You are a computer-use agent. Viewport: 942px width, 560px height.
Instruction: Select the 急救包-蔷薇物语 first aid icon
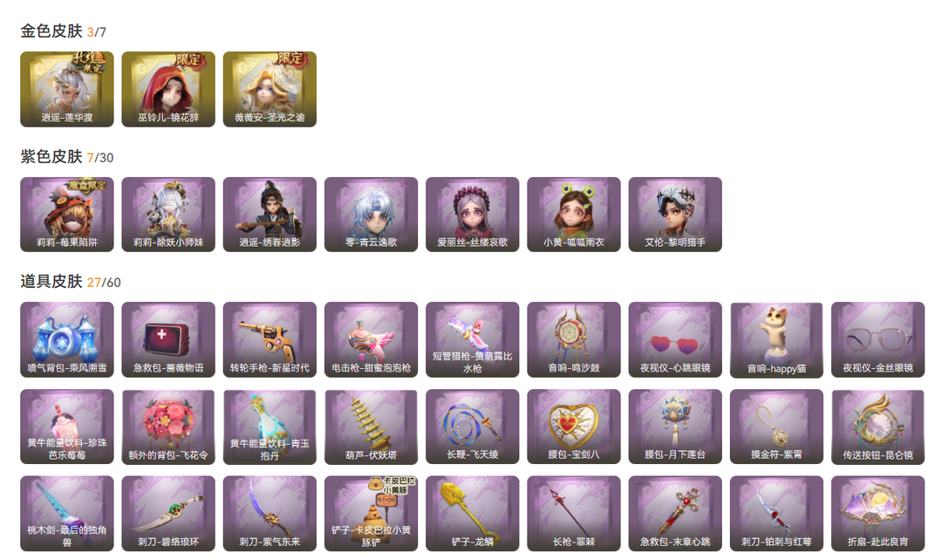point(168,339)
